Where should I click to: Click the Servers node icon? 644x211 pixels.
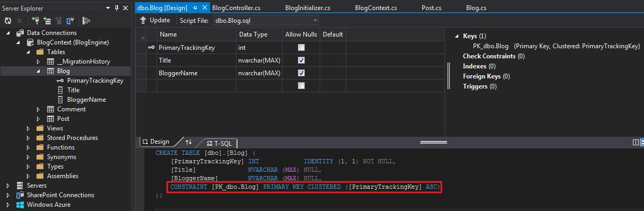(20, 186)
